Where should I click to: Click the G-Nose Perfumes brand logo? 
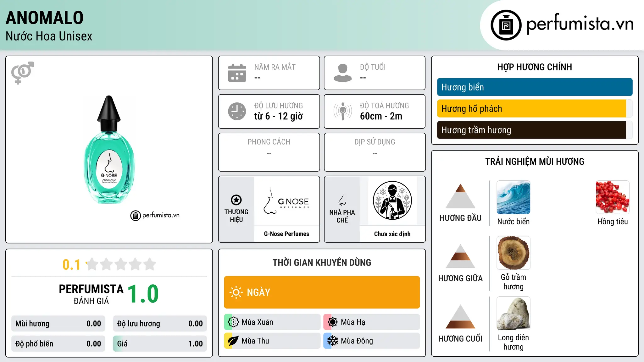(x=286, y=201)
